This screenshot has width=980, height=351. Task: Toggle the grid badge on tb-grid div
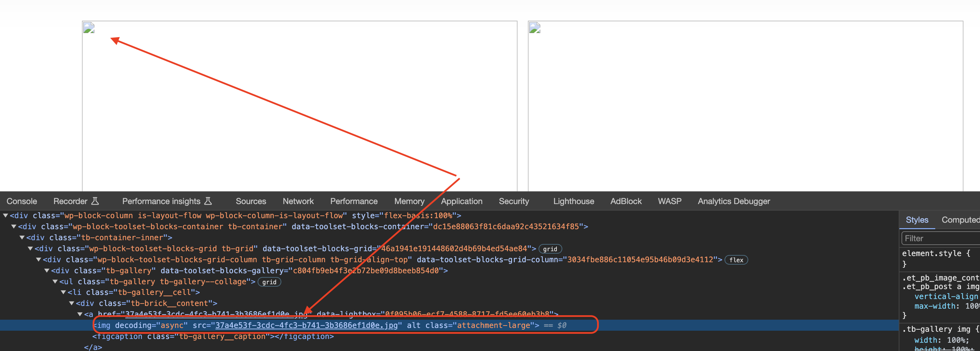tap(550, 249)
